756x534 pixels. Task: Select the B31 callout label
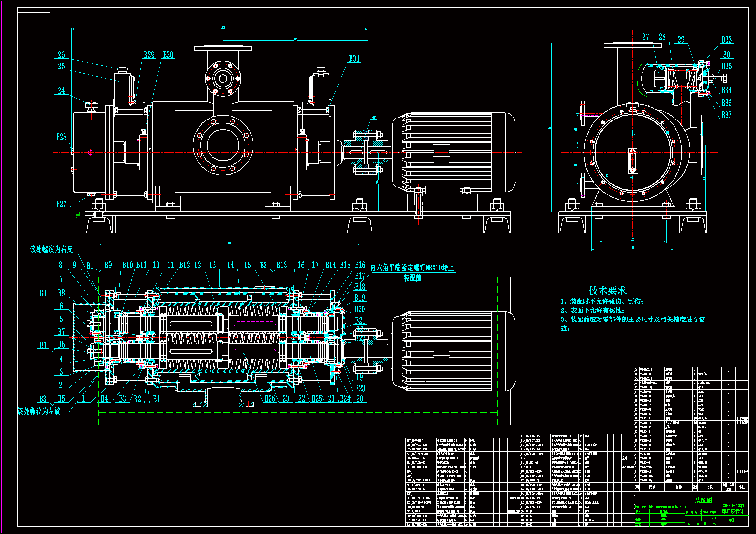point(354,59)
